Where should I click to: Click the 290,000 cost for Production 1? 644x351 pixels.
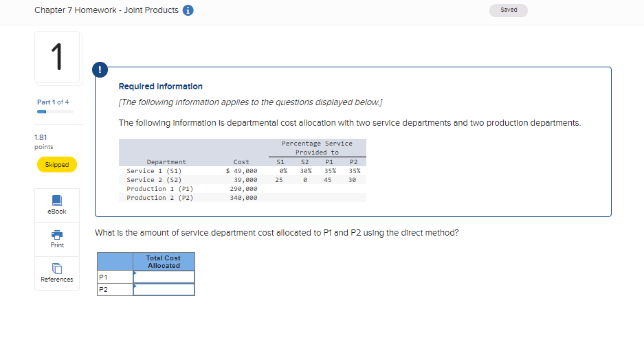pyautogui.click(x=243, y=189)
